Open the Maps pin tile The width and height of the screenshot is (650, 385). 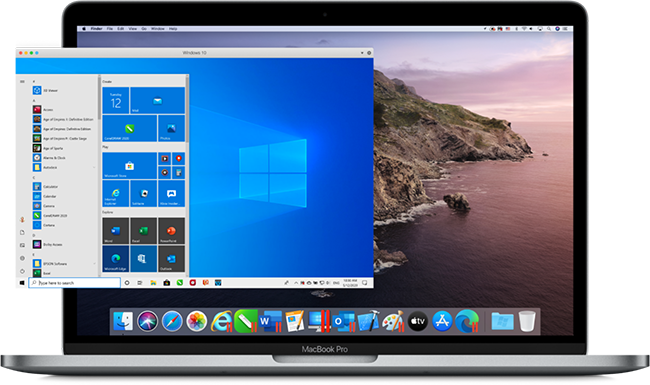pos(179,159)
